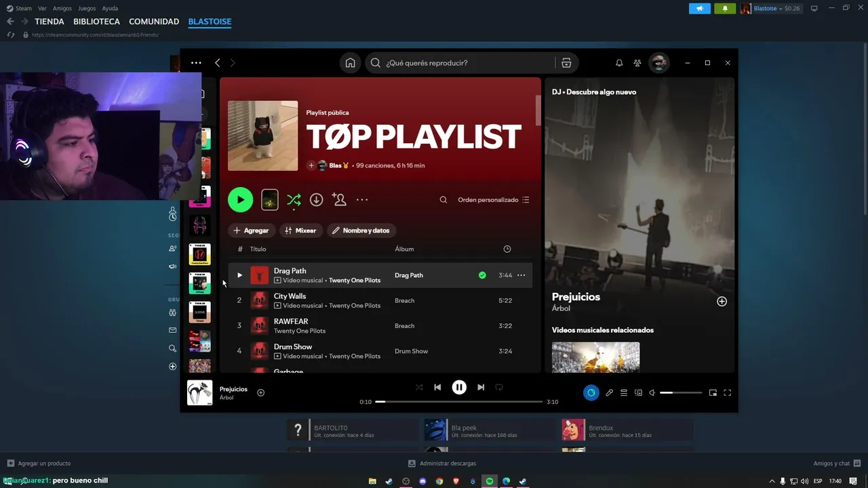Open more options for Drag Path
Screen dimensions: 868x488
pyautogui.click(x=521, y=275)
